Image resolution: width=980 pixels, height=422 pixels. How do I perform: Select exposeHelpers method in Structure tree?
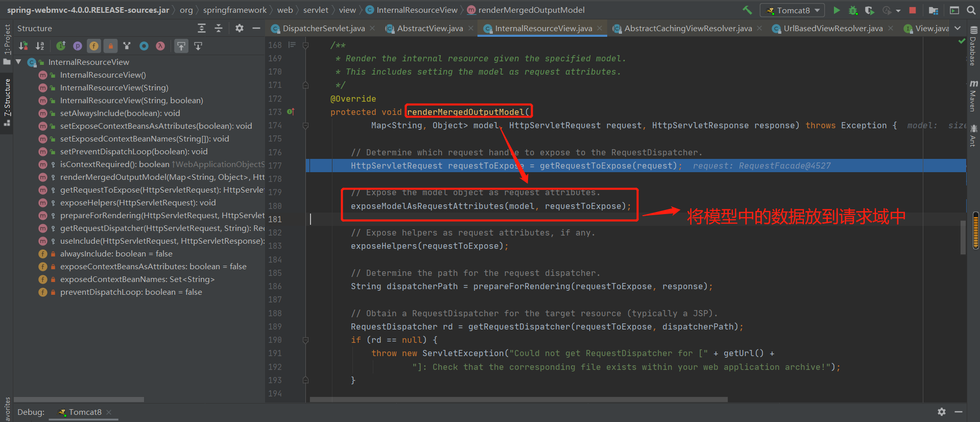point(138,203)
